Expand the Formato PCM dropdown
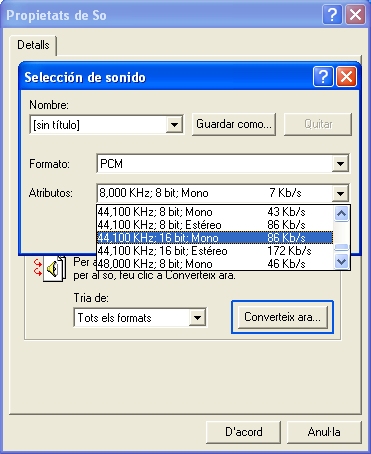The height and width of the screenshot is (454, 371). pos(340,164)
